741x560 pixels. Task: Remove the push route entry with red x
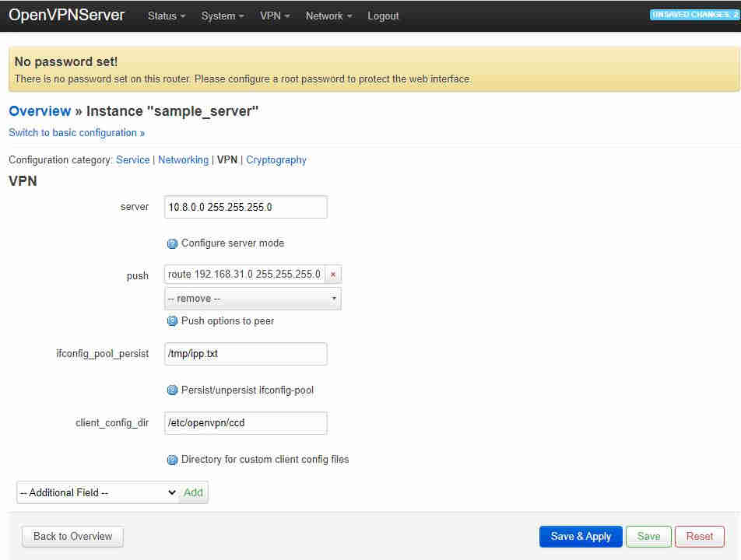point(333,275)
